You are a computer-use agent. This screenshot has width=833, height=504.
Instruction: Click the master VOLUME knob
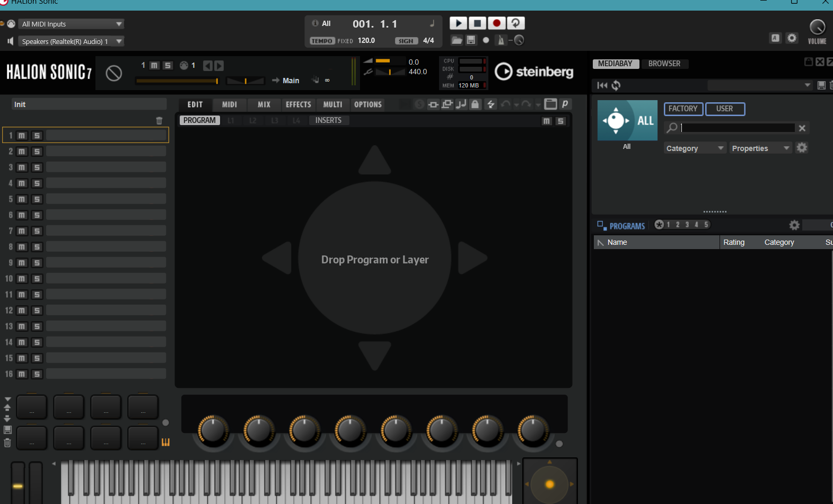pyautogui.click(x=817, y=27)
